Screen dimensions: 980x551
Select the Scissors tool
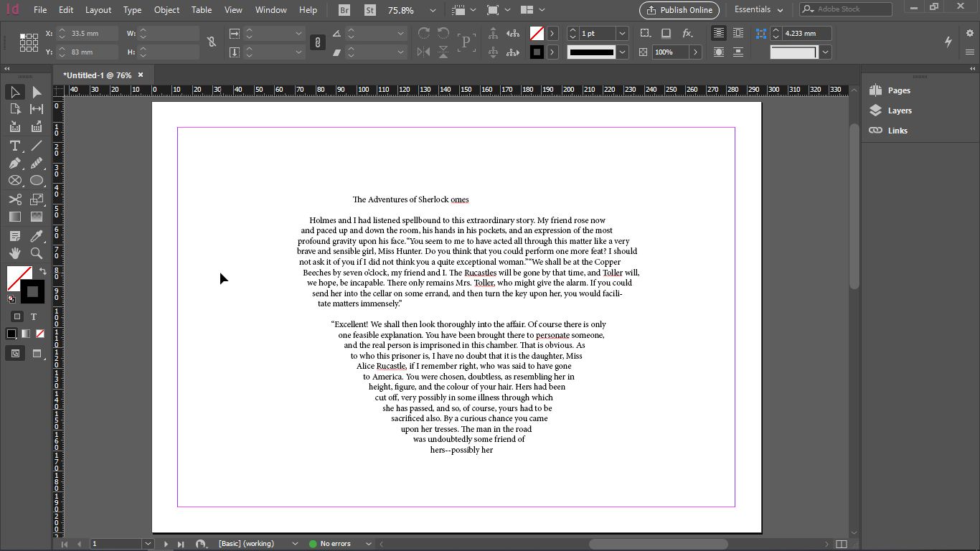tap(14, 199)
